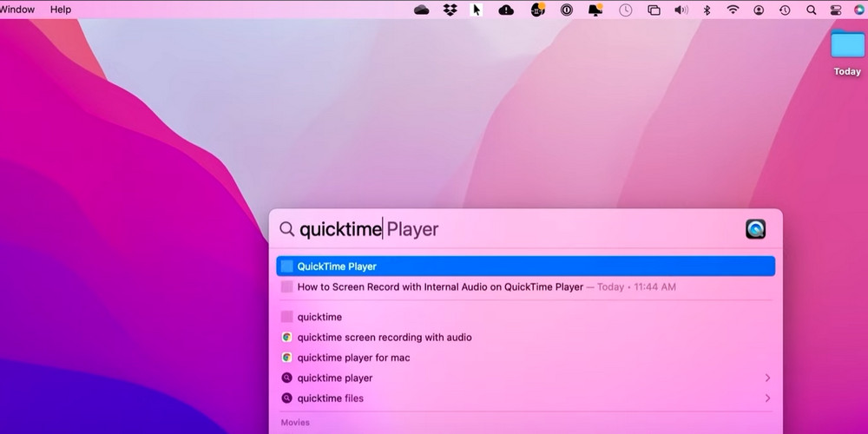Image resolution: width=868 pixels, height=434 pixels.
Task: Click the Chrome icon beside player for mac
Action: click(286, 358)
